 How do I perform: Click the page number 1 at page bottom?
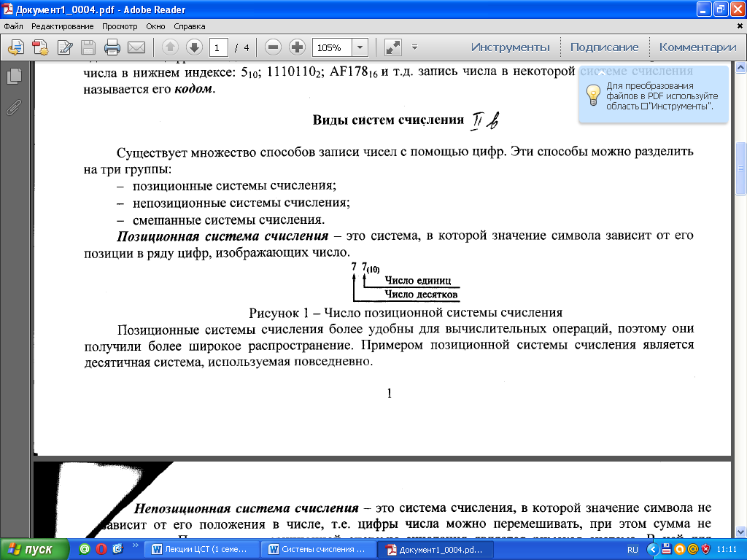click(x=390, y=393)
